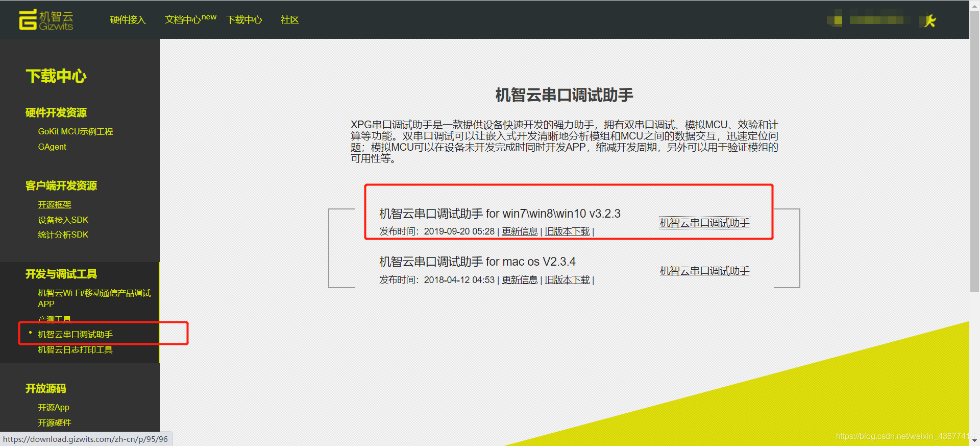Click 更新信息 for mac os V2.3.4

(x=520, y=280)
